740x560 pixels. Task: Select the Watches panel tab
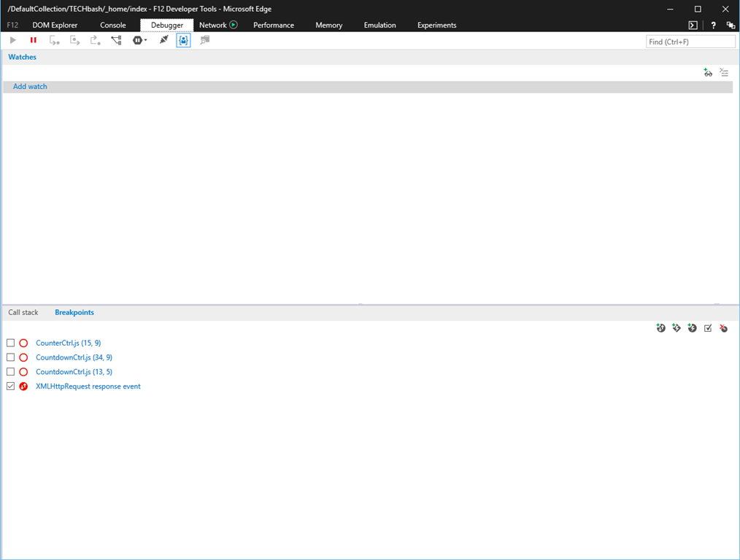[x=22, y=57]
